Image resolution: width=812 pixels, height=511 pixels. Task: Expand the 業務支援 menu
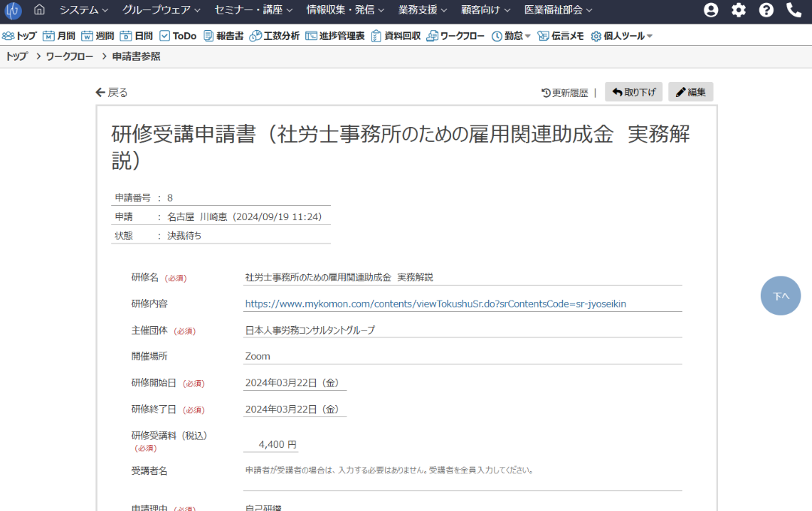(422, 10)
